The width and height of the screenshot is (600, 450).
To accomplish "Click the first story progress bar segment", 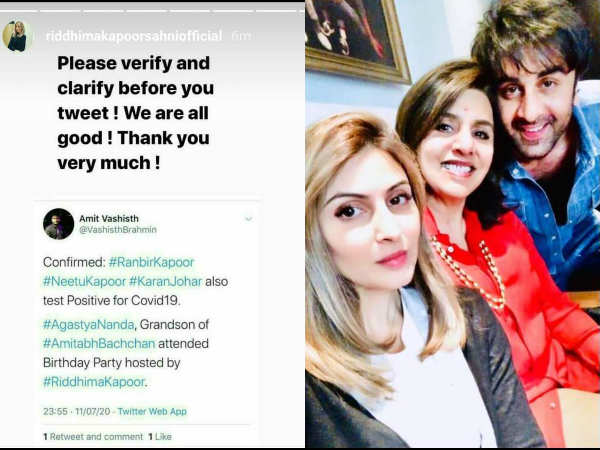I will 18,11.
